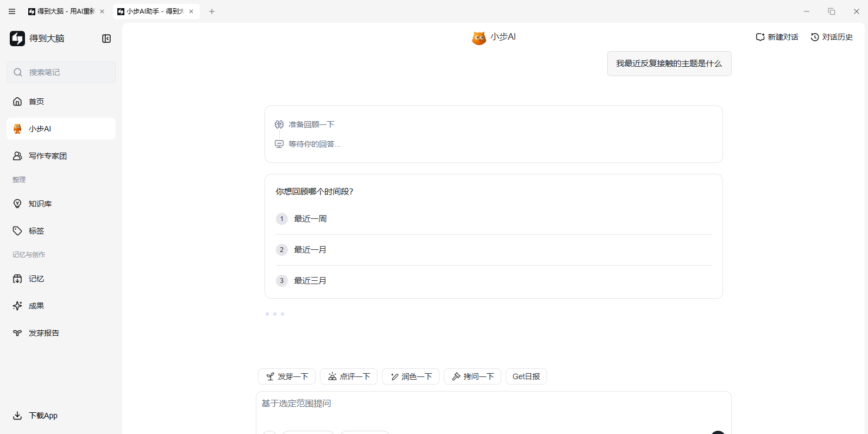Open the hamburger menu in the title bar
The image size is (868, 434).
[x=12, y=11]
